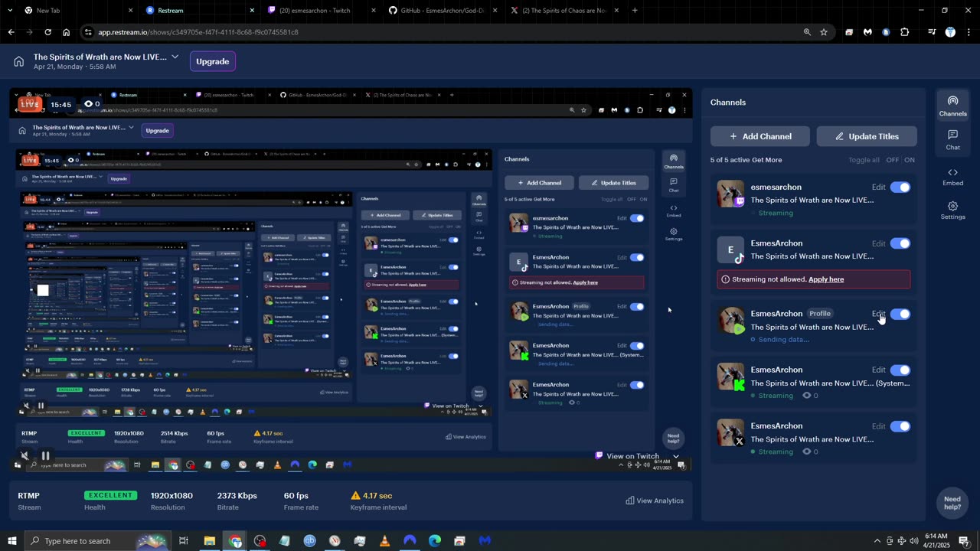This screenshot has width=980, height=551.
Task: Open the Settings sidebar panel
Action: coord(952,210)
